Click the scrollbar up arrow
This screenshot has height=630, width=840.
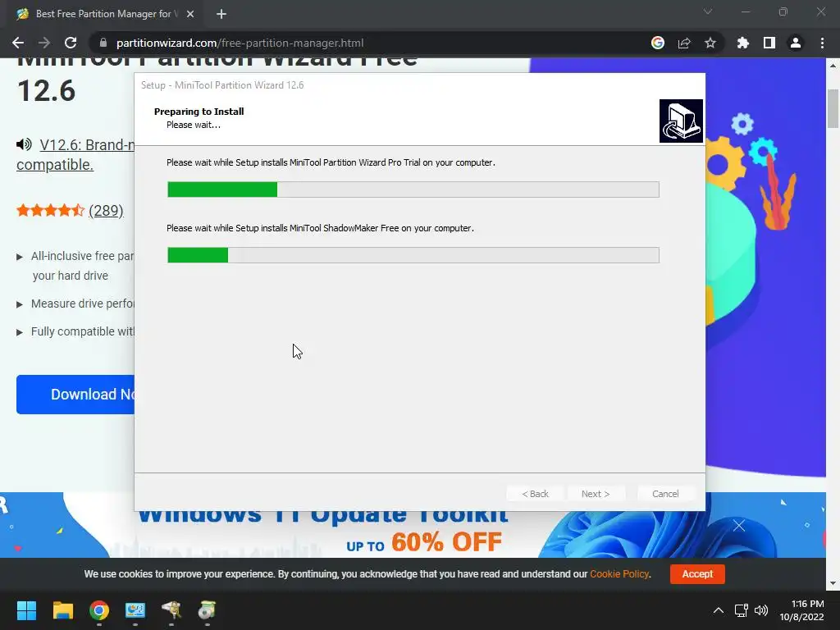pyautogui.click(x=833, y=66)
